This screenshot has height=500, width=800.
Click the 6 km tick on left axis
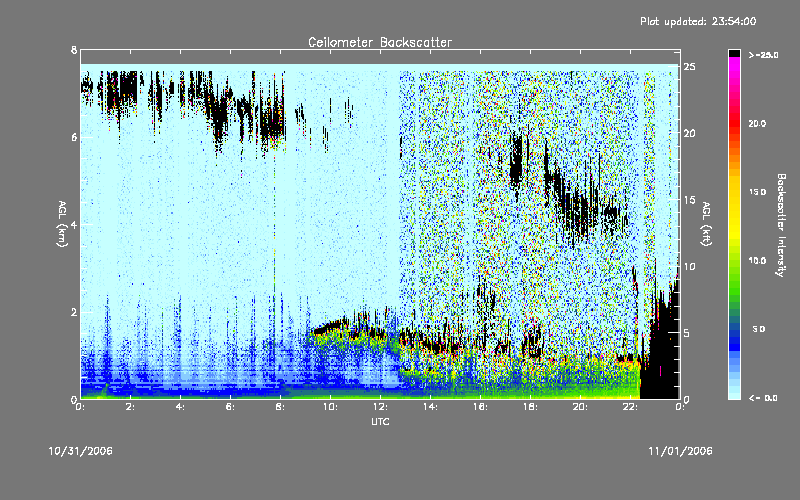pyautogui.click(x=74, y=137)
